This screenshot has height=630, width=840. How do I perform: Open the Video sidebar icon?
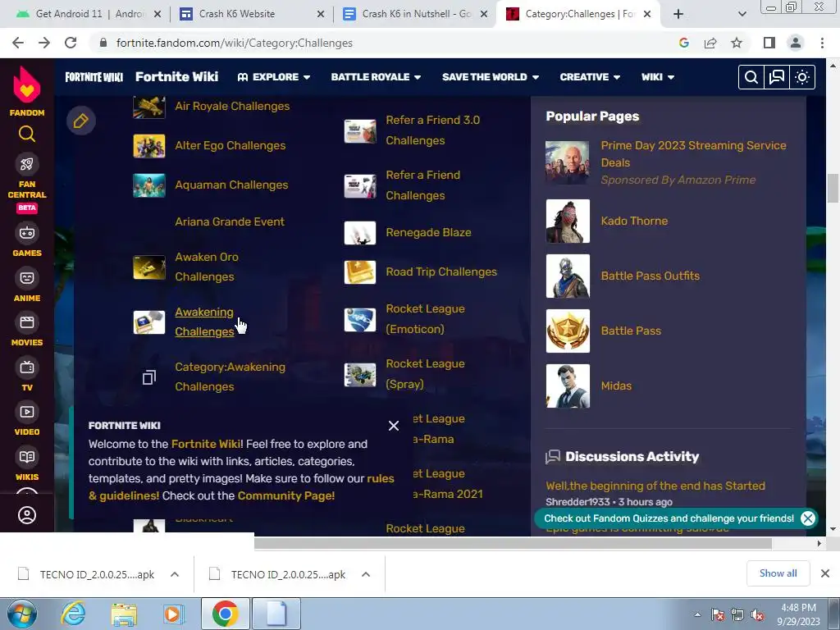27,412
